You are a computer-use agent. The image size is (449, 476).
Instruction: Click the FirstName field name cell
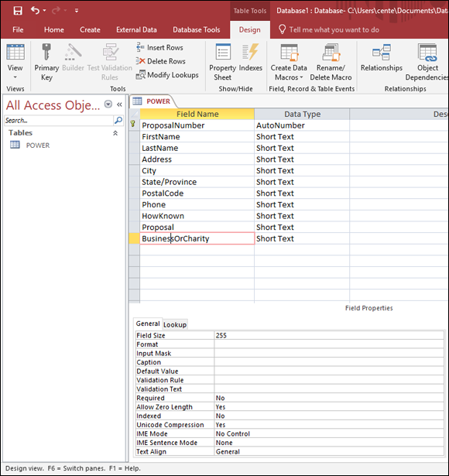(x=197, y=136)
